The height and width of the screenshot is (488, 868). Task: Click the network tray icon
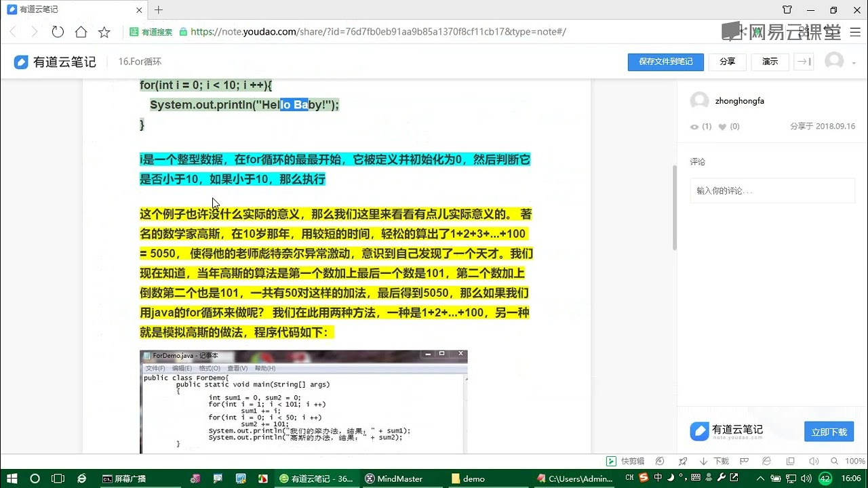point(791,479)
